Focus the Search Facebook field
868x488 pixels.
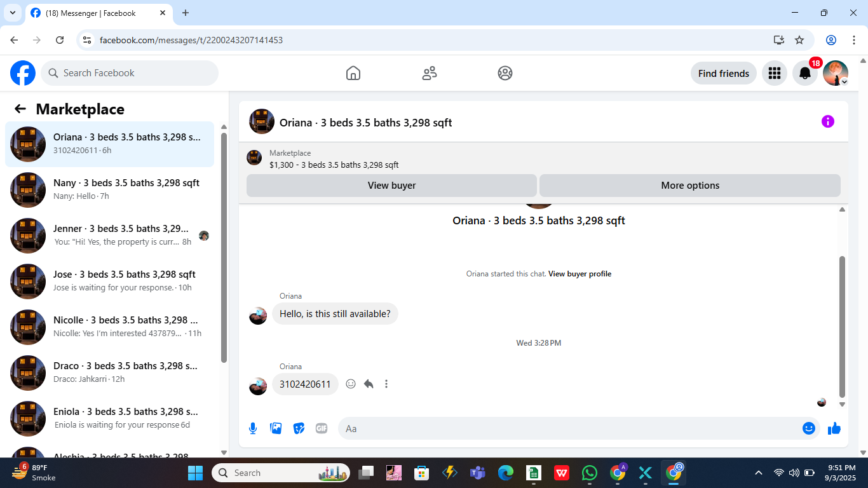click(x=130, y=73)
